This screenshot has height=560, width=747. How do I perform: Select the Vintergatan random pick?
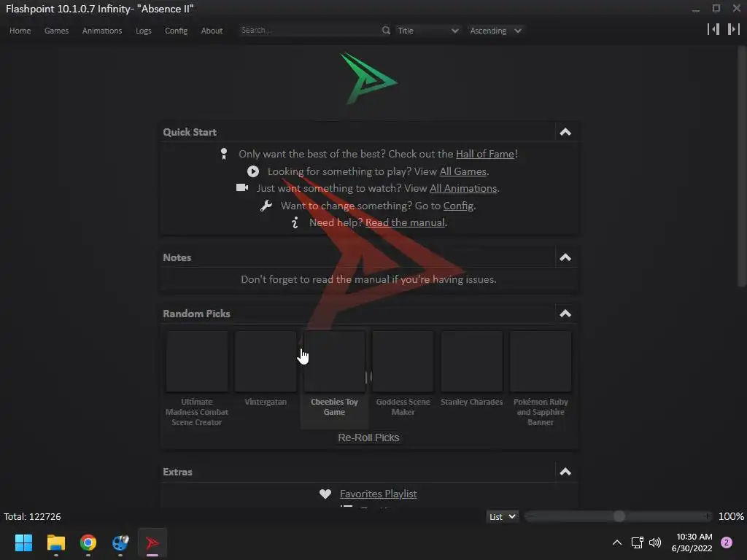tap(266, 379)
